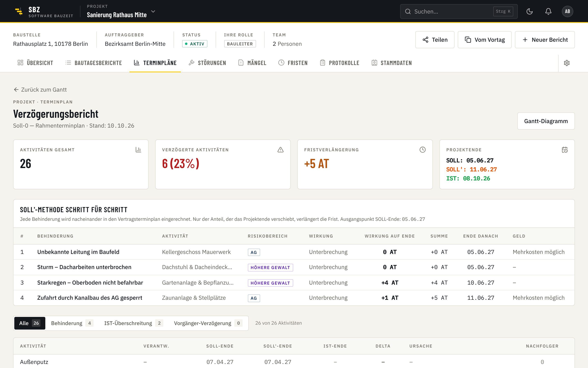
Task: Go to the Mängel tab
Action: click(252, 63)
